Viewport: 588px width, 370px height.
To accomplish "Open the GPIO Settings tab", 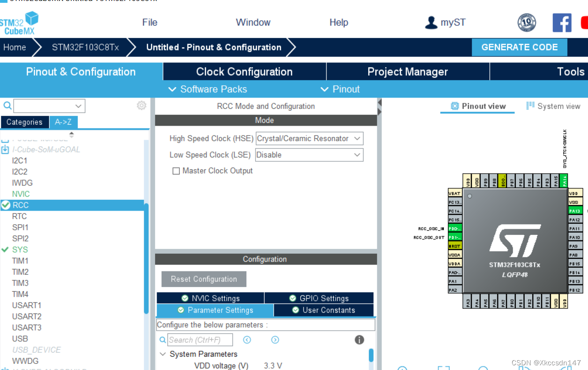I will (319, 298).
